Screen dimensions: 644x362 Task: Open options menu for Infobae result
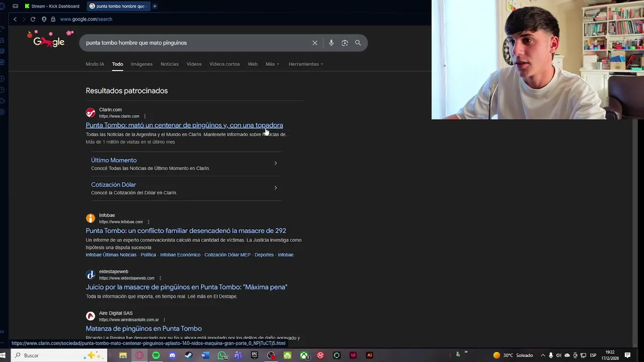point(148,222)
